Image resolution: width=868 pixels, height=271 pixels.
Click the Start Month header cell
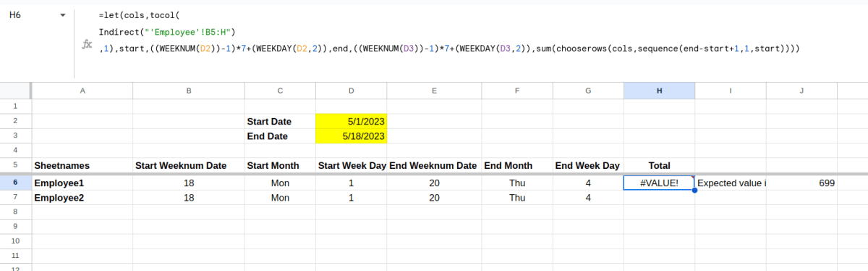tap(280, 165)
